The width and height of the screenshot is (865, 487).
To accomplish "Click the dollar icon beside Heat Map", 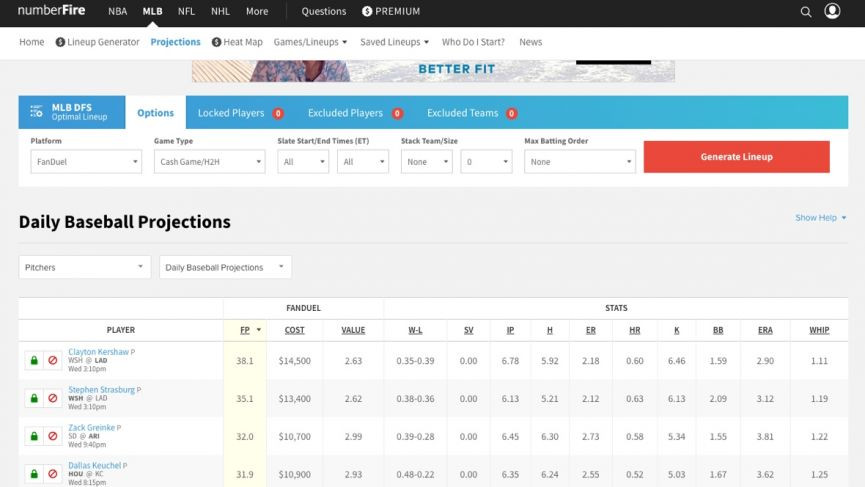I will click(216, 42).
